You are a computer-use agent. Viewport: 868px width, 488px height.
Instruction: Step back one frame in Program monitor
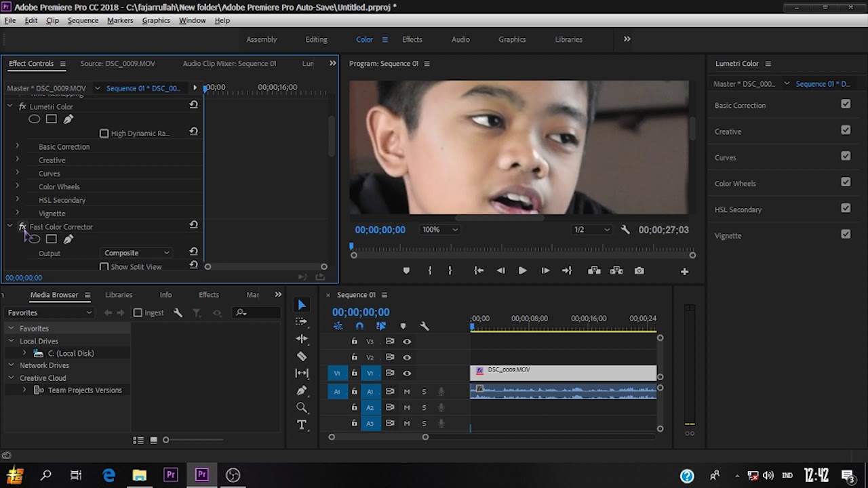tap(500, 270)
